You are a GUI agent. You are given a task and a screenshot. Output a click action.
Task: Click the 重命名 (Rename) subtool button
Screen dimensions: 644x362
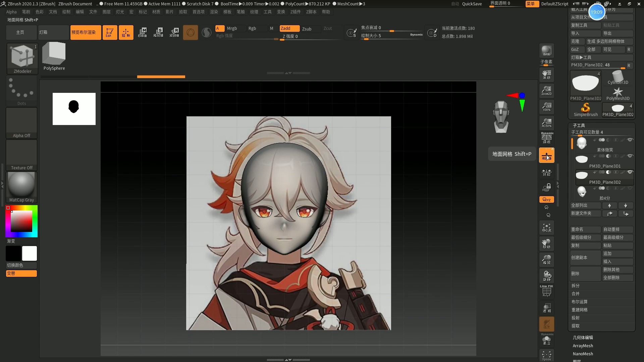pyautogui.click(x=585, y=230)
